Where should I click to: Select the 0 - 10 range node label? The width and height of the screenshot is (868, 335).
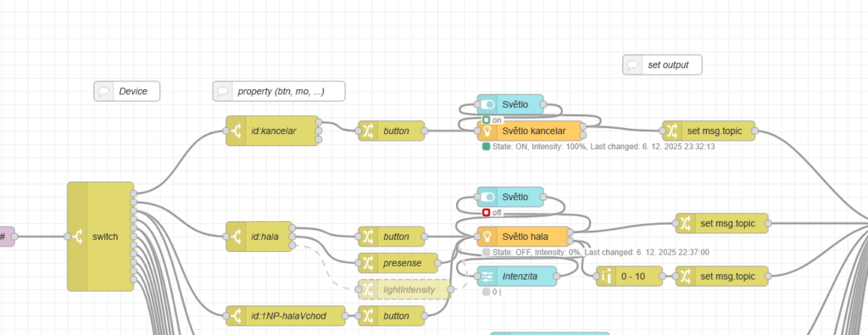pos(633,276)
